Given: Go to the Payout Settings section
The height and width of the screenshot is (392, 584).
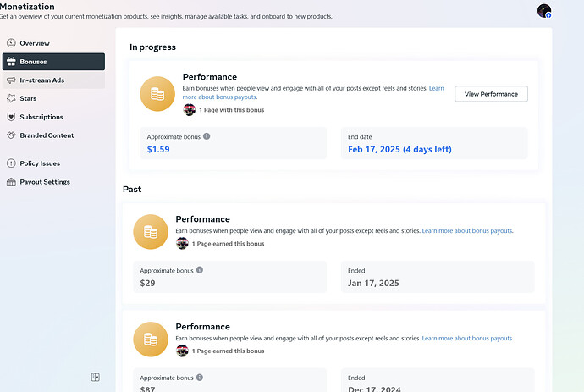Looking at the screenshot, I should [44, 182].
